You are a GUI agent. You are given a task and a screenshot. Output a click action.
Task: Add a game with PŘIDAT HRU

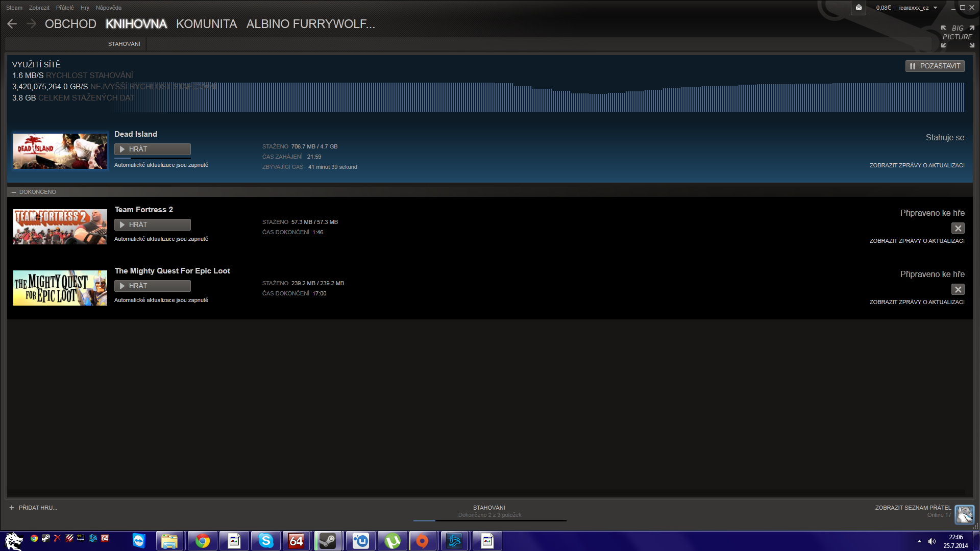pos(33,508)
